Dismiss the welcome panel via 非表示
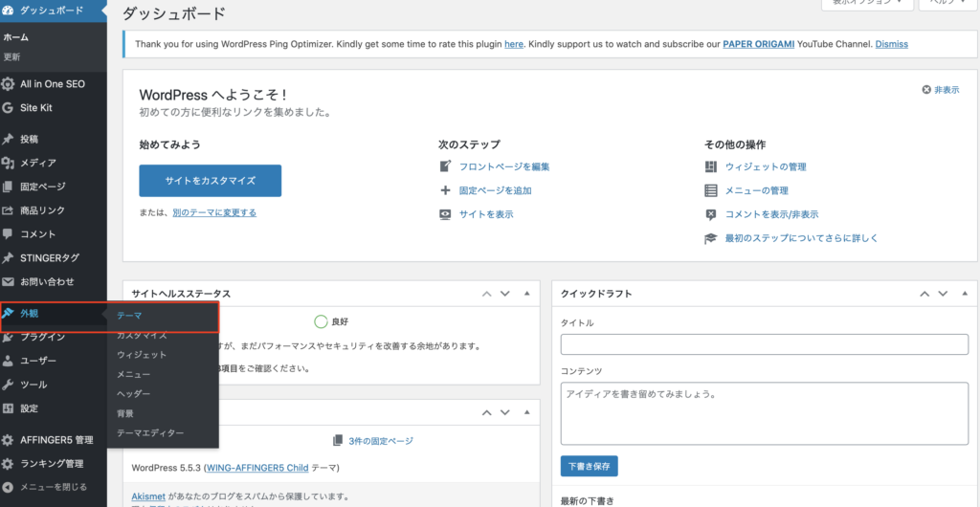980x507 pixels. pos(940,90)
